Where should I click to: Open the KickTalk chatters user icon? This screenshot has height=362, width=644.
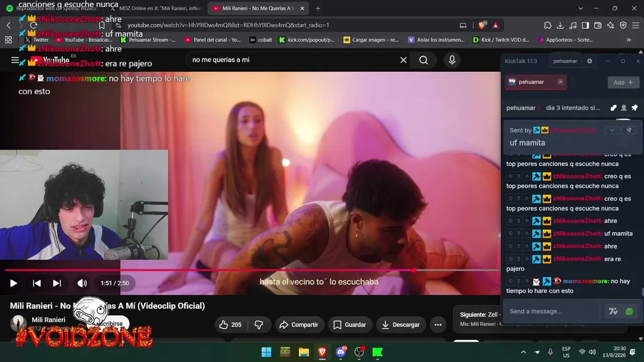click(x=624, y=108)
